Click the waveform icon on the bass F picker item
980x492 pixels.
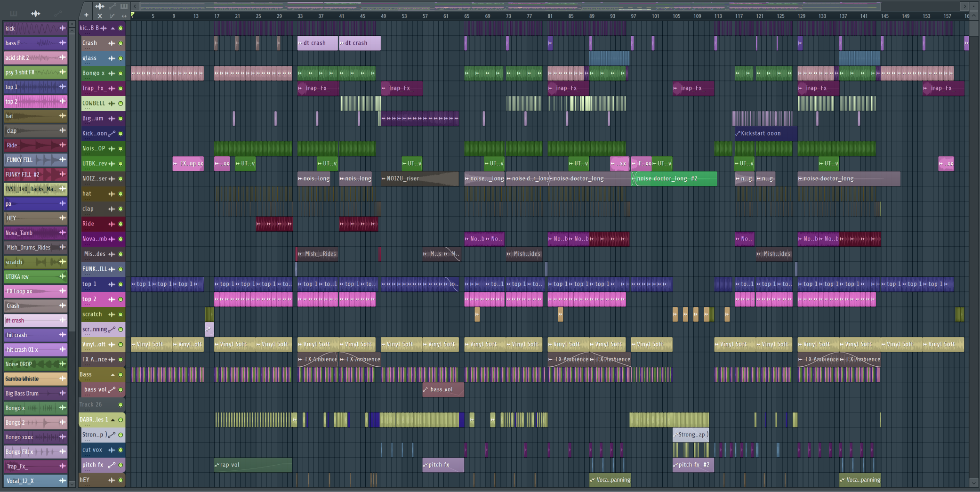point(62,43)
